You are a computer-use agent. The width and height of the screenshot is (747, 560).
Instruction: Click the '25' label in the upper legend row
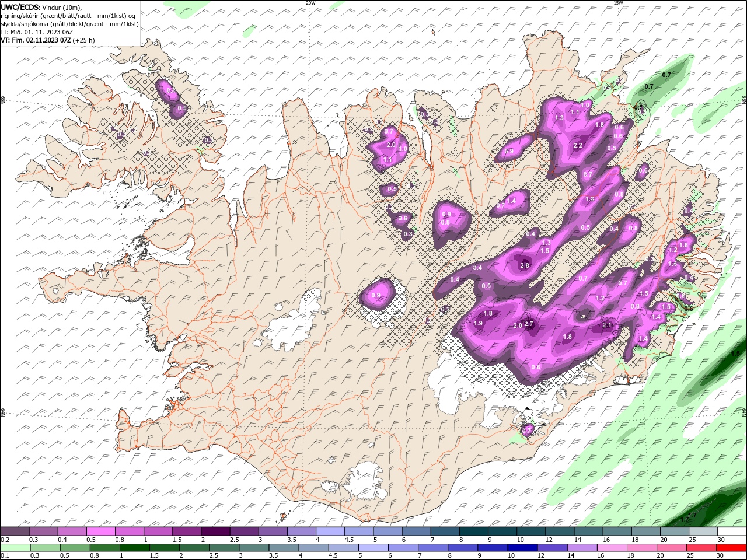pos(692,540)
